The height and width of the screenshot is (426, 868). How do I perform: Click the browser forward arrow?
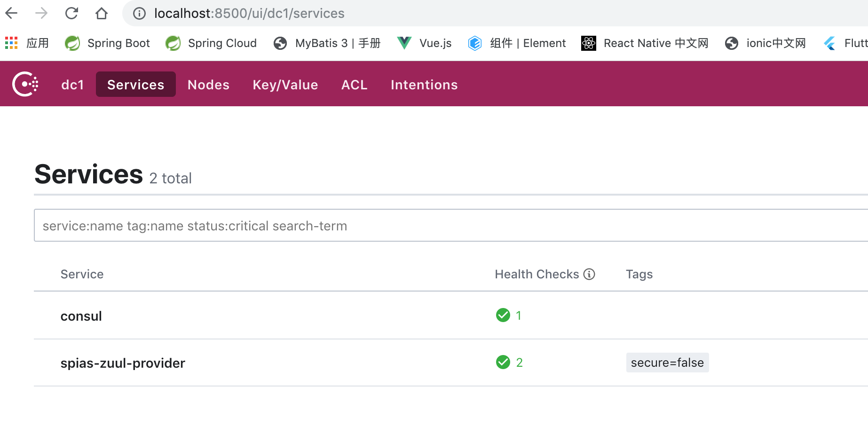(41, 13)
